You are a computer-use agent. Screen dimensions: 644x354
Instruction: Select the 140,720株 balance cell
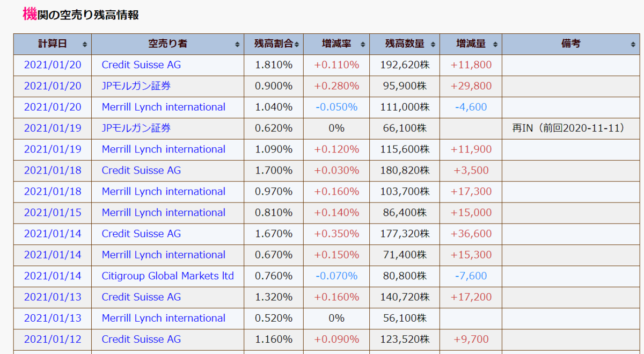pos(405,297)
